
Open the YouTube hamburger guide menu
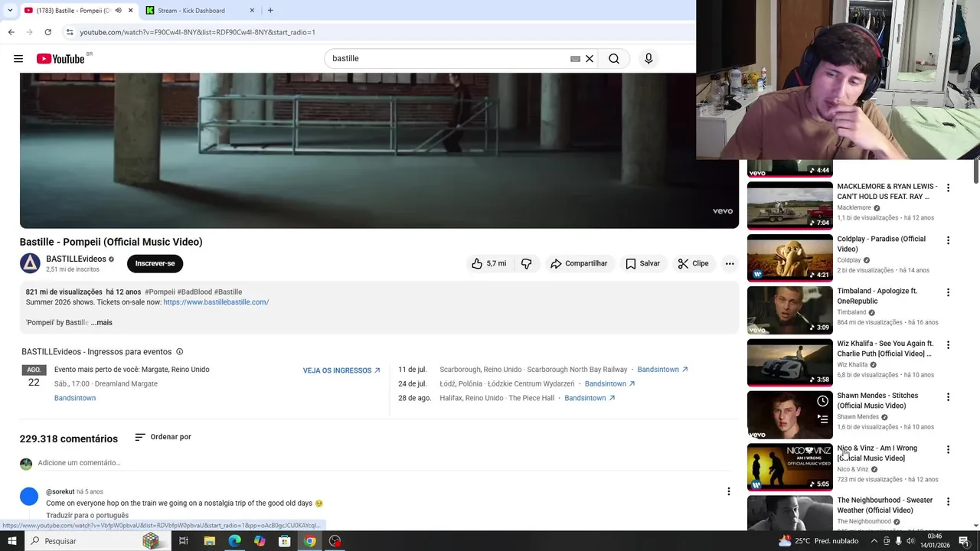[x=18, y=58]
